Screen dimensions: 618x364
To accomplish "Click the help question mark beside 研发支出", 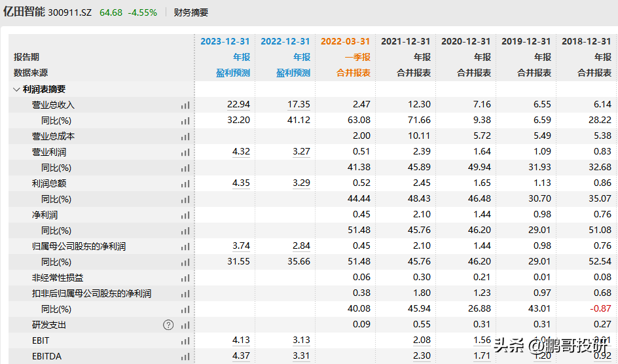I will (168, 325).
